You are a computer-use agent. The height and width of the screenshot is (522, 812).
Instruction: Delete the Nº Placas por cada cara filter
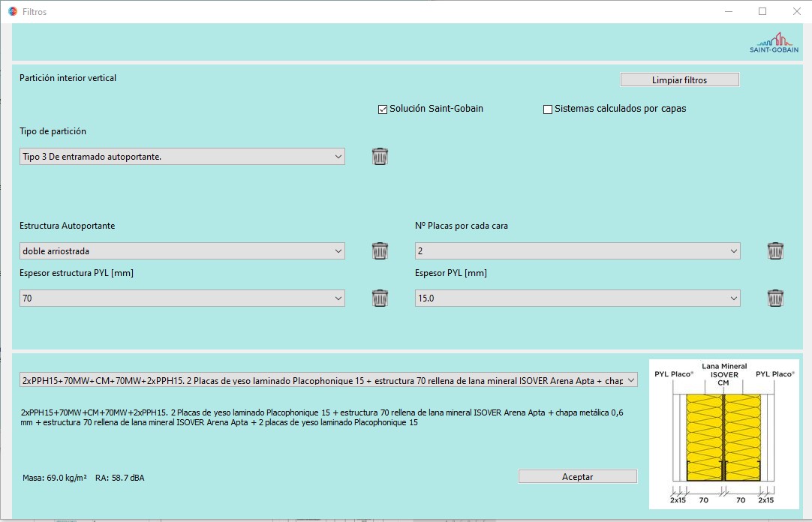[775, 250]
